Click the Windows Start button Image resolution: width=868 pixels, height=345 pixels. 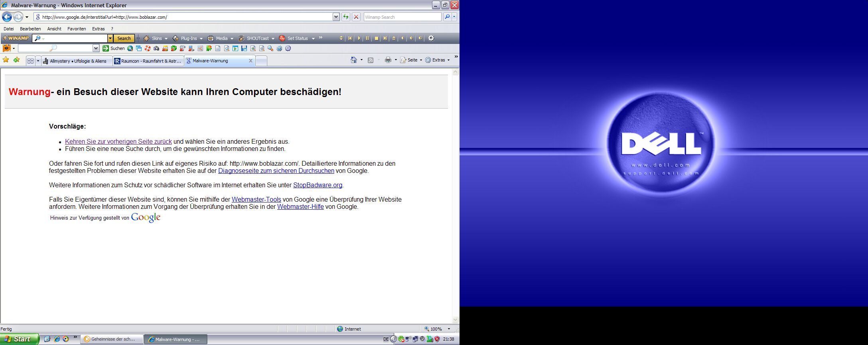(x=19, y=339)
